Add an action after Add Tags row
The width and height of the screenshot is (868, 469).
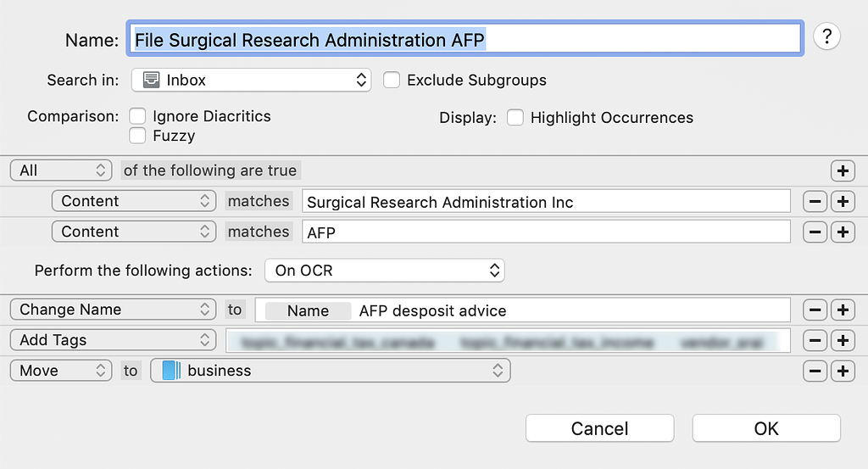[842, 340]
